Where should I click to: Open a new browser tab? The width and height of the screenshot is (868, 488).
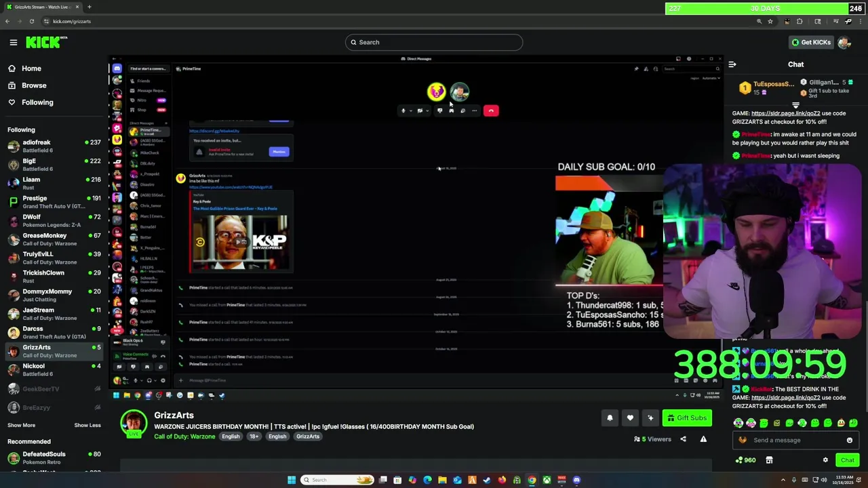89,7
